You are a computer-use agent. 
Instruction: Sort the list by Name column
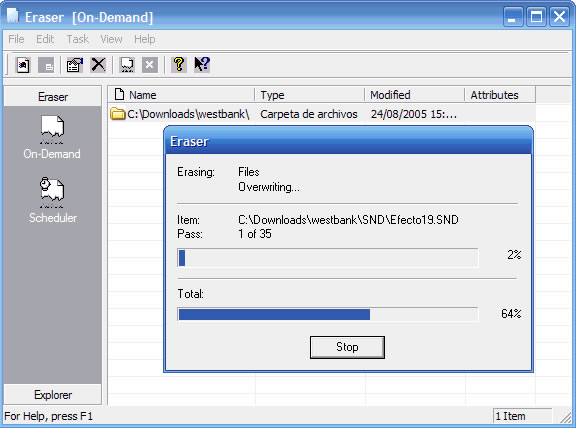coord(181,95)
